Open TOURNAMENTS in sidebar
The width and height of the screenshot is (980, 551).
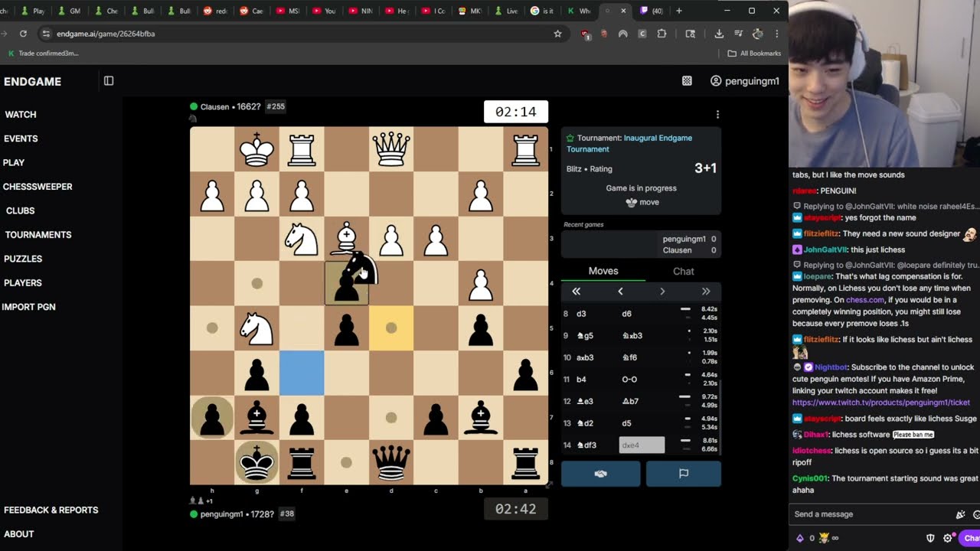click(38, 235)
